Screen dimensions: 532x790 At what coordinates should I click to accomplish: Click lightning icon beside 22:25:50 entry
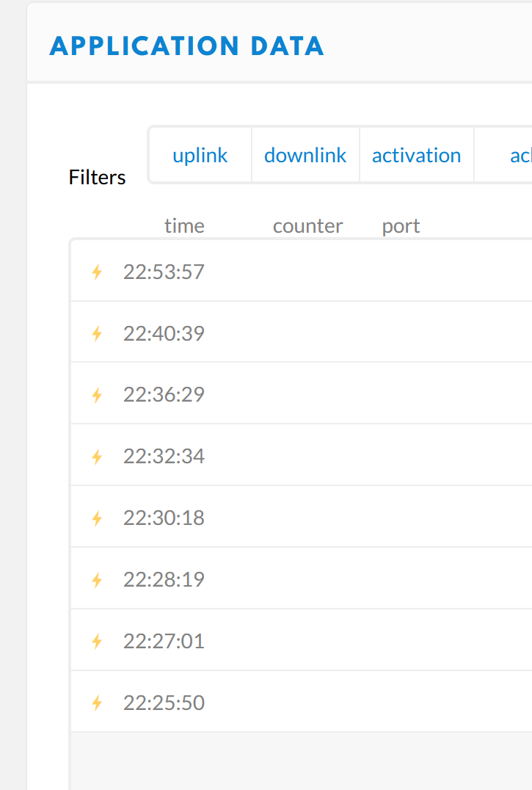click(x=97, y=703)
